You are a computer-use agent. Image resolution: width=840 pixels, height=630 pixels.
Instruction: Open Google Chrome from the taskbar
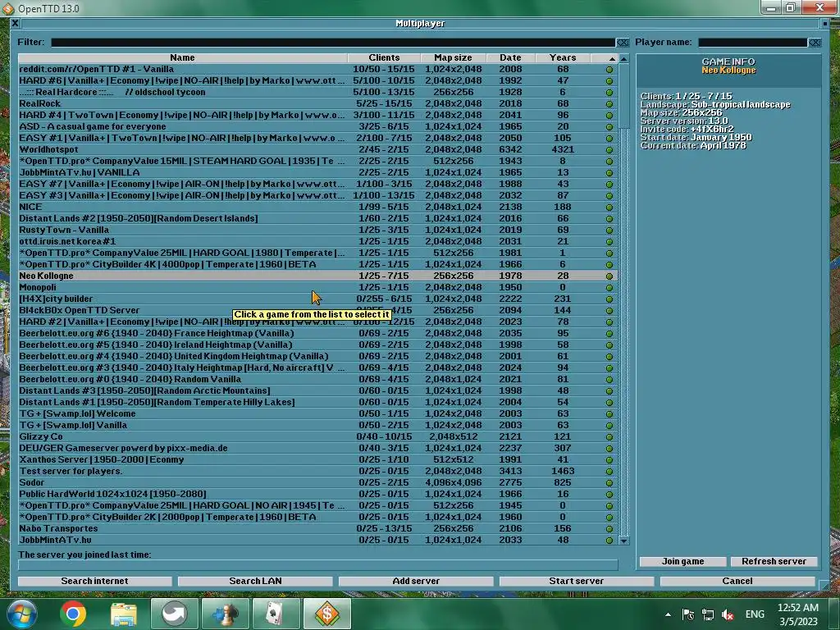click(73, 614)
